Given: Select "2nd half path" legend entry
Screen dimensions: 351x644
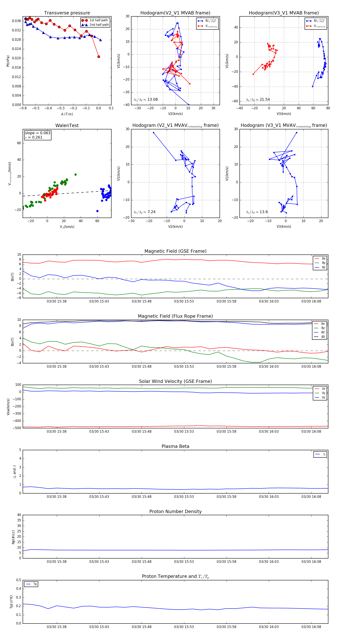Looking at the screenshot, I should [x=95, y=25].
